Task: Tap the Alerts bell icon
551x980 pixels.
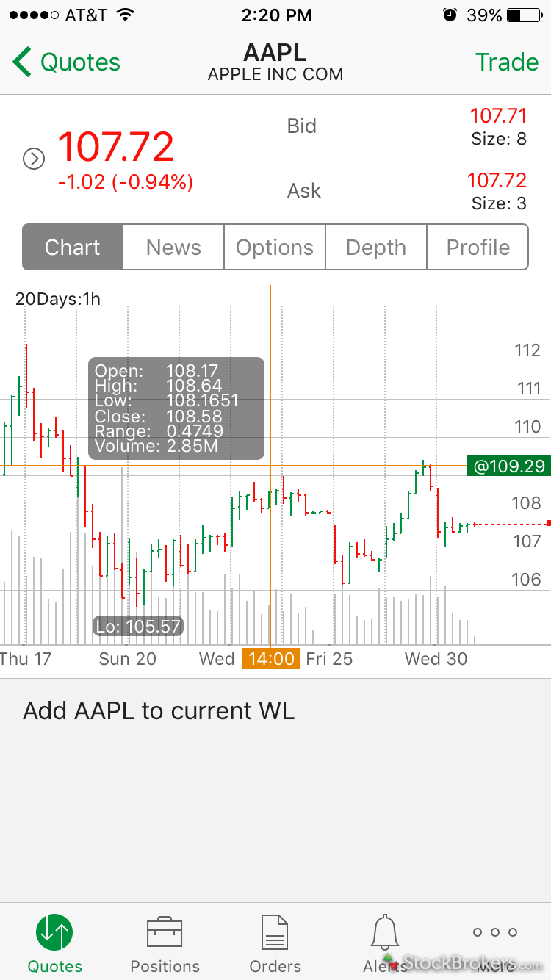Action: tap(385, 932)
